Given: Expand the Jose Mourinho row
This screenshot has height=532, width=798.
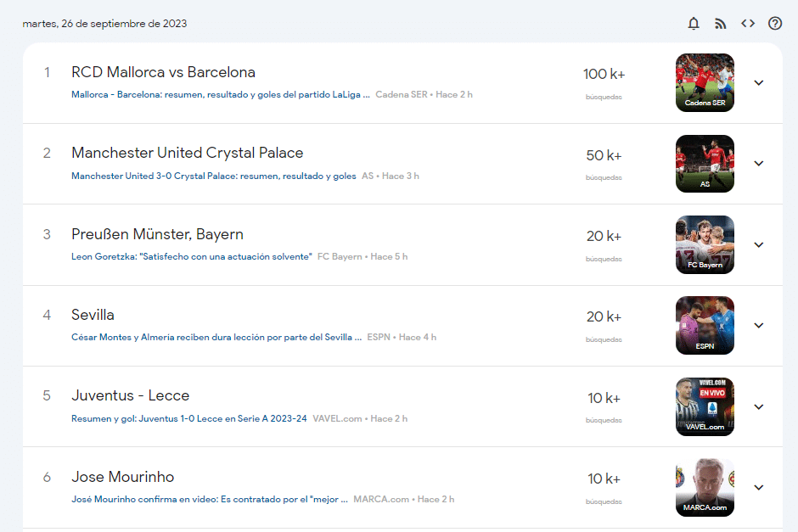Looking at the screenshot, I should tap(759, 487).
